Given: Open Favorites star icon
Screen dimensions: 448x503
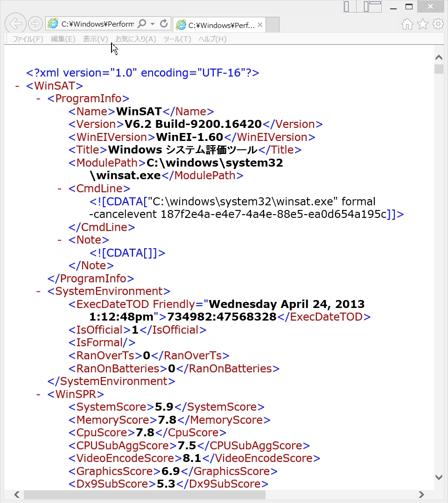Looking at the screenshot, I should [x=423, y=24].
